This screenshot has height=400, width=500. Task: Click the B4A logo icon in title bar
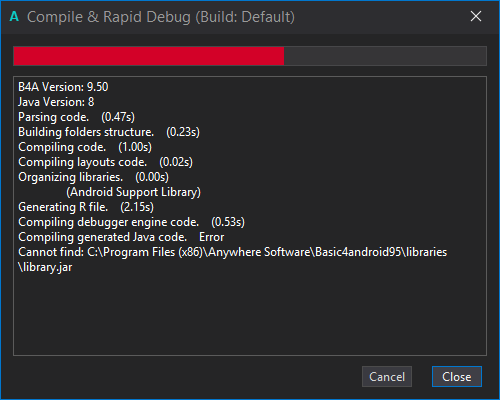point(14,16)
